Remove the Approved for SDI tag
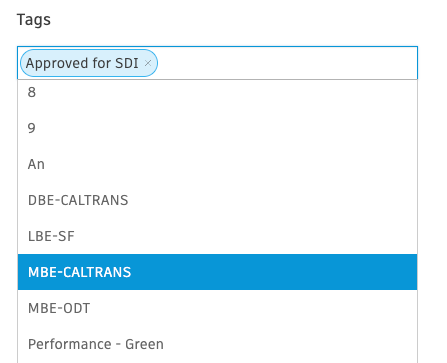The width and height of the screenshot is (447, 363). [x=148, y=63]
